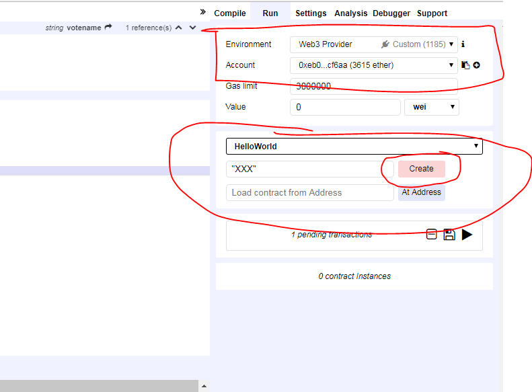Viewport: 532px width, 392px height.
Task: Open the Debugger tab
Action: (x=391, y=13)
